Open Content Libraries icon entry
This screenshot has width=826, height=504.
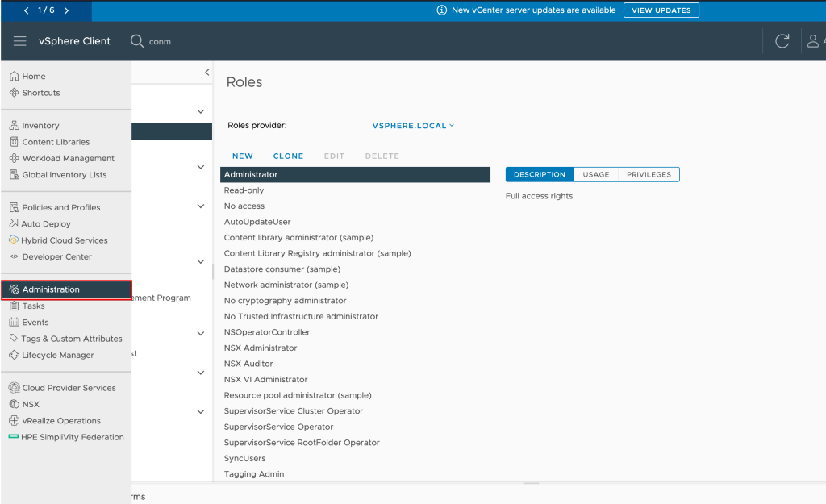click(x=14, y=142)
